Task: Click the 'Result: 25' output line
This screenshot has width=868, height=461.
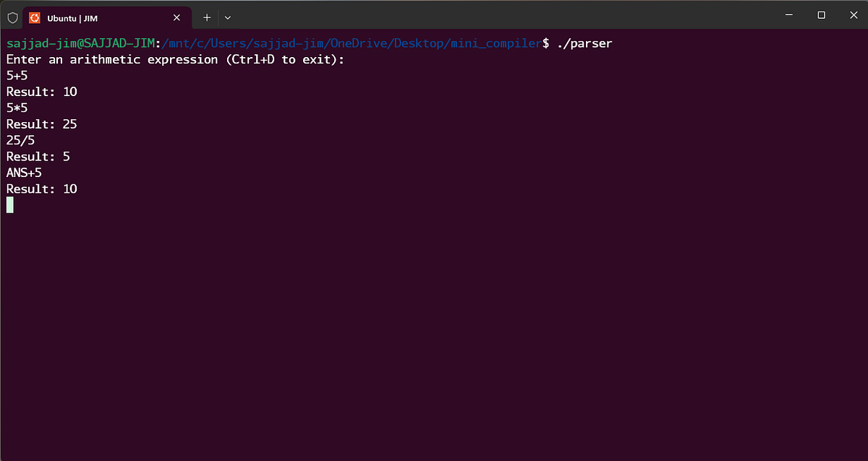Action: coord(41,124)
